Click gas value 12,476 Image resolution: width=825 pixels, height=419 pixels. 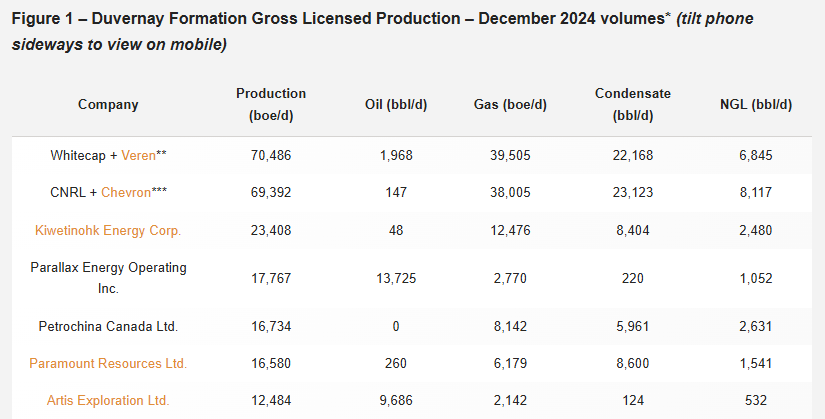(510, 231)
